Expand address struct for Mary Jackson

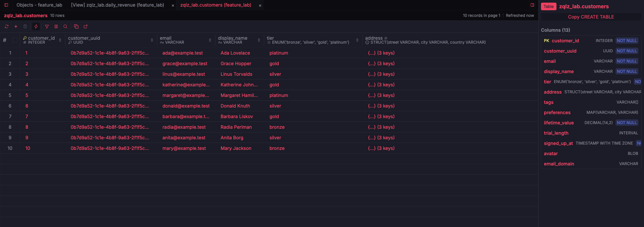(x=381, y=148)
